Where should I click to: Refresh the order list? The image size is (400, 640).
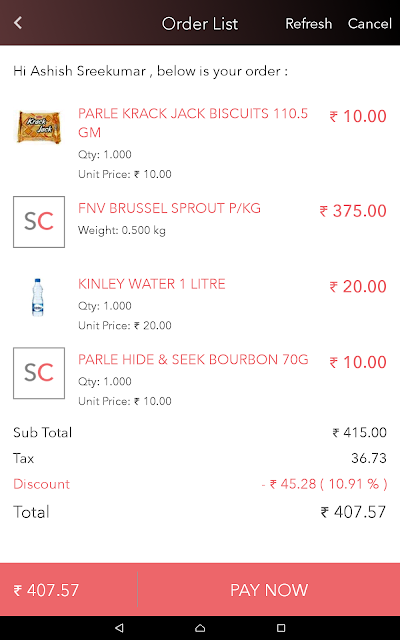309,24
